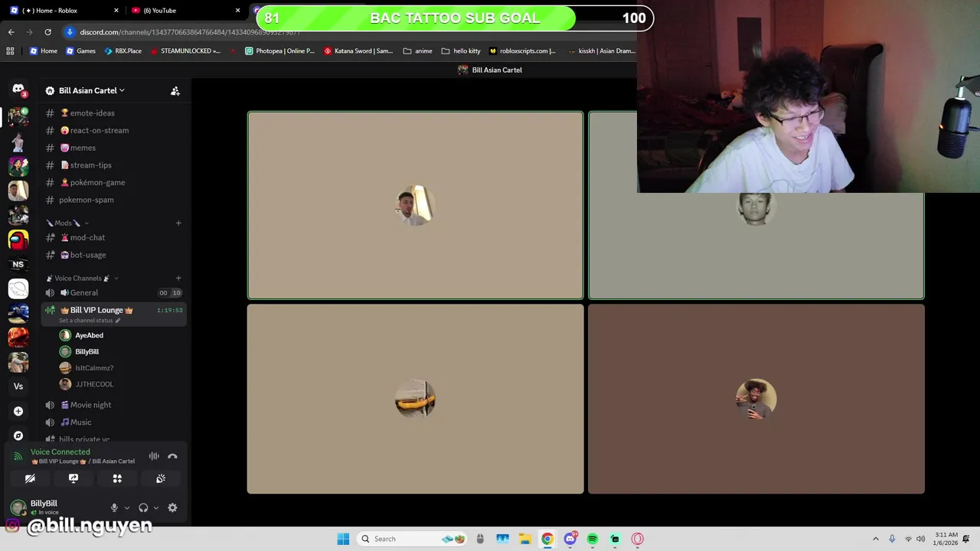Open the emote-ideas channel
Image resolution: width=980 pixels, height=551 pixels.
click(x=114, y=113)
